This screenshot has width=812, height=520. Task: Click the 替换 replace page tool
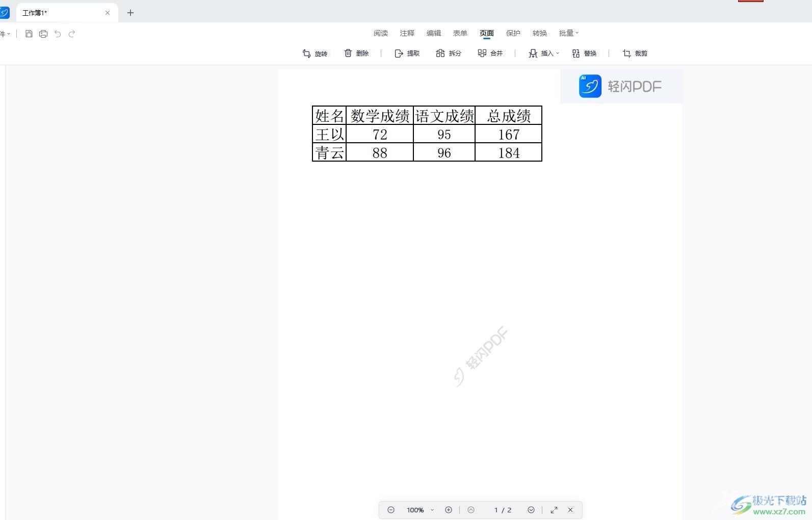584,54
